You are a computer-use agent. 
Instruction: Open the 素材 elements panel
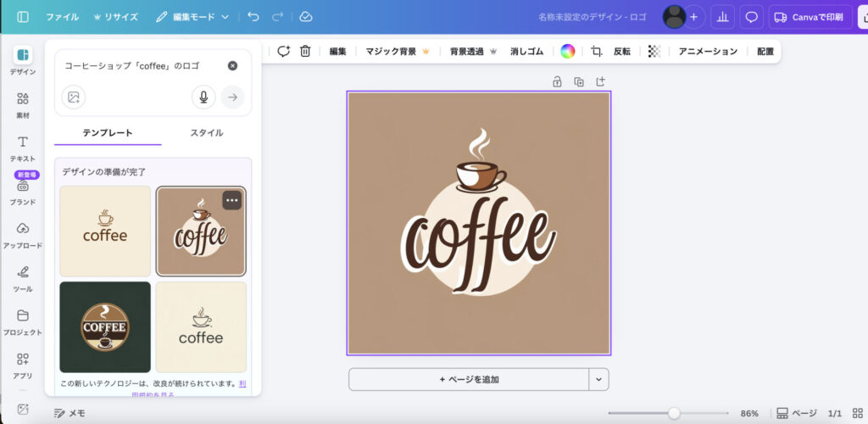(23, 104)
